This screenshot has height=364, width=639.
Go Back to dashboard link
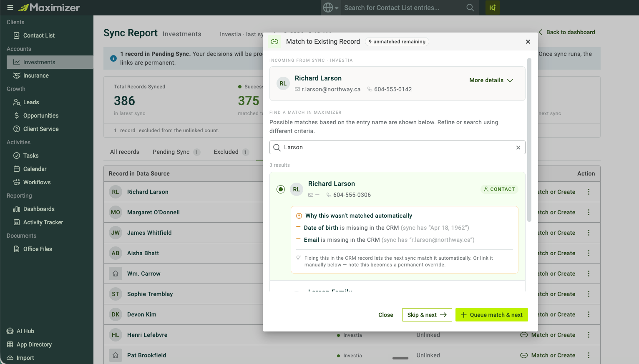tap(566, 32)
